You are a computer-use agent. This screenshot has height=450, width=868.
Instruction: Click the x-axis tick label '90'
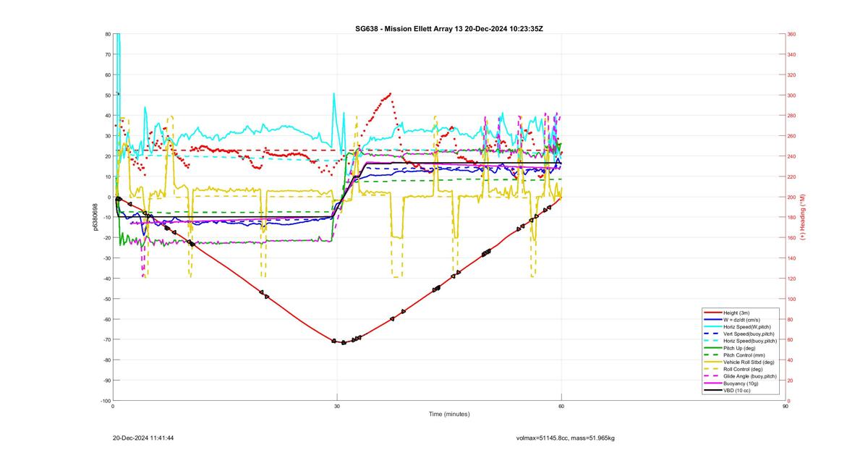pyautogui.click(x=786, y=407)
